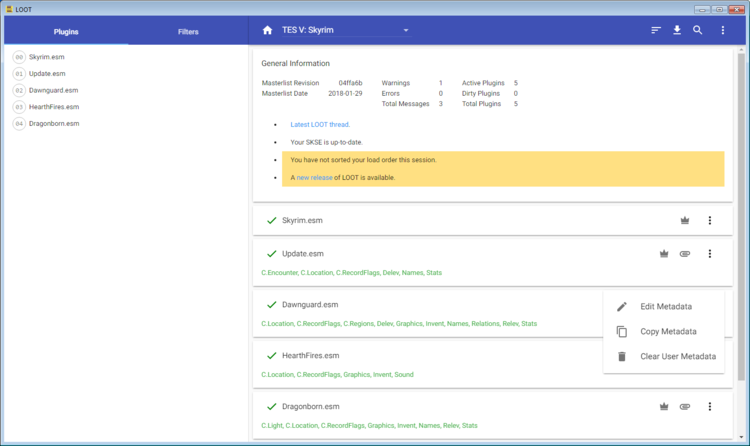
Task: Click the Dirty Plugins label
Action: [481, 93]
